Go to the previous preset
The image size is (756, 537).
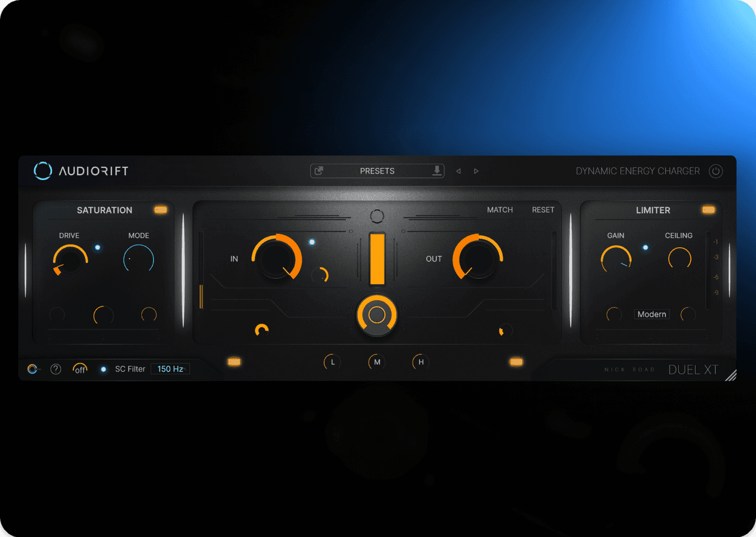click(458, 171)
